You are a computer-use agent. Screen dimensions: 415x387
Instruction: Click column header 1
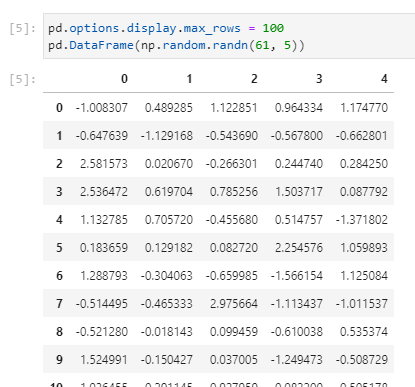pos(189,79)
